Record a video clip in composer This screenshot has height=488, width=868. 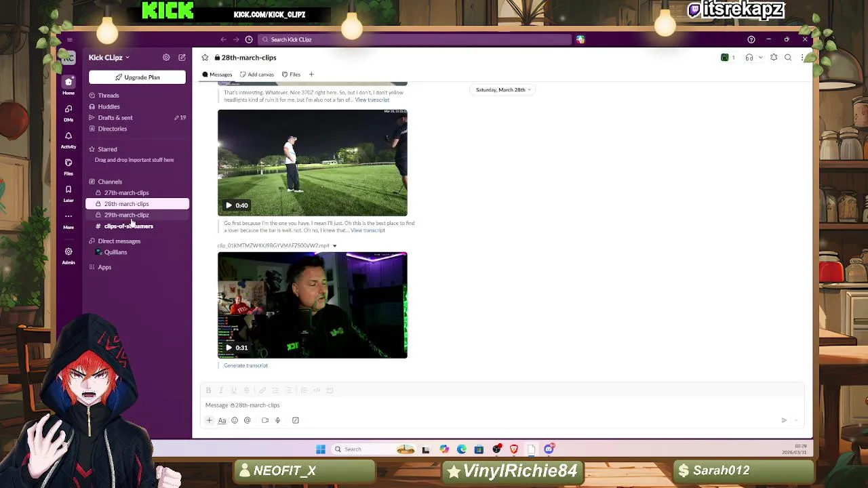(x=265, y=420)
